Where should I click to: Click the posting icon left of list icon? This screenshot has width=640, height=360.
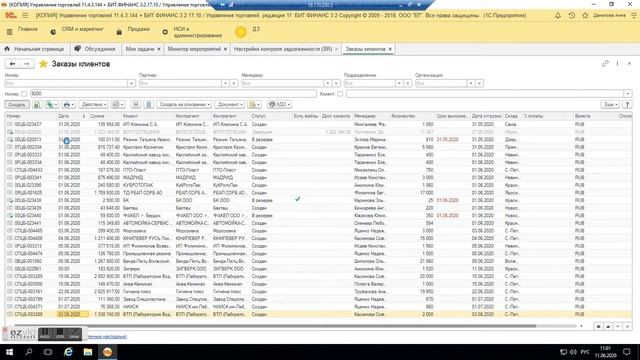coord(136,104)
